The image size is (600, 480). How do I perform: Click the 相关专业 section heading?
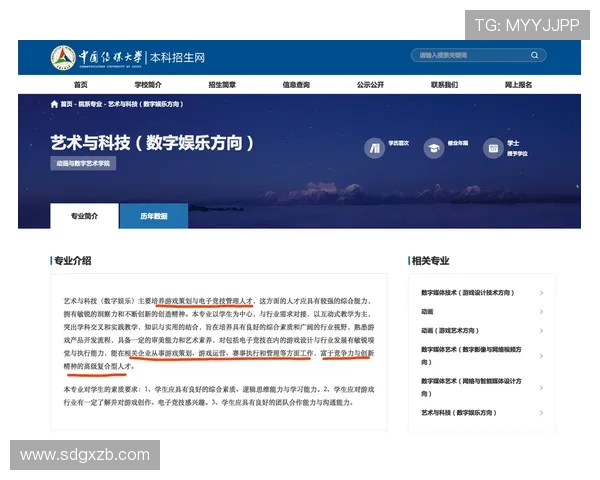(430, 261)
